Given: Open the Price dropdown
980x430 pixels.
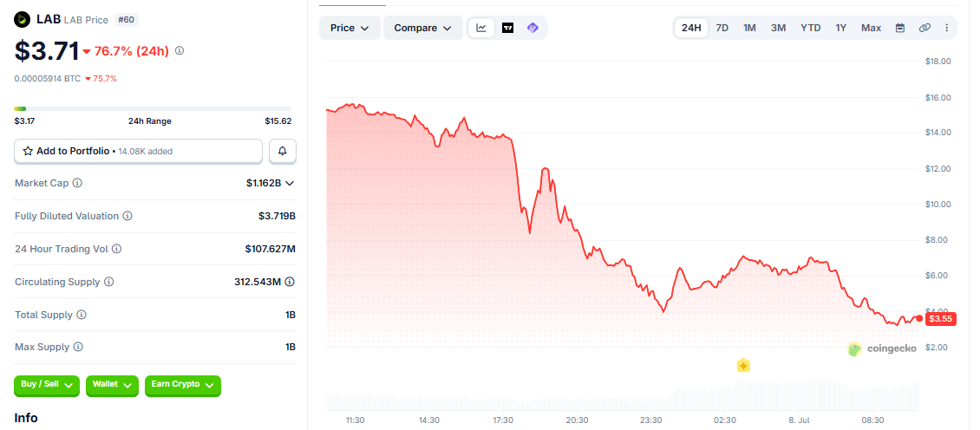Looking at the screenshot, I should click(x=350, y=28).
